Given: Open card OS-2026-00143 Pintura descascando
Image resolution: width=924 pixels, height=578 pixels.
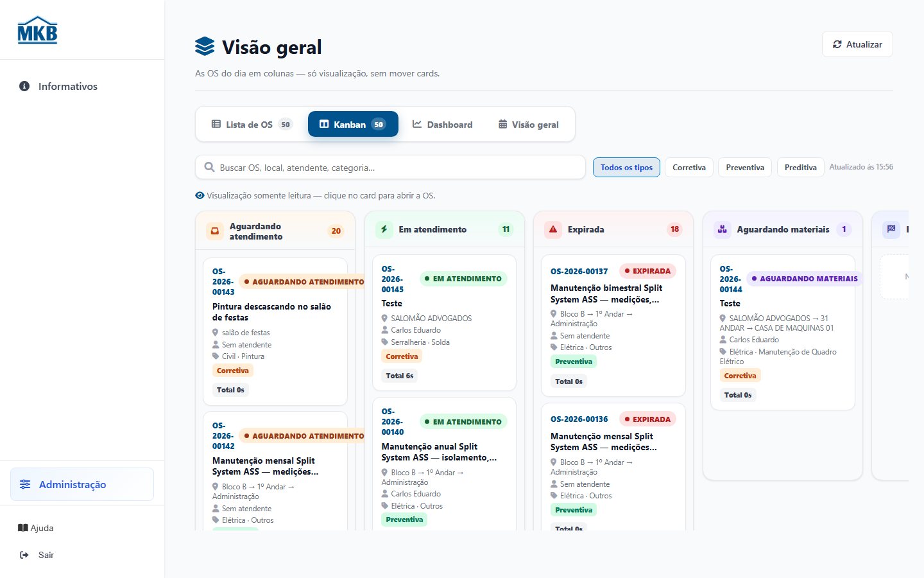Looking at the screenshot, I should [275, 331].
